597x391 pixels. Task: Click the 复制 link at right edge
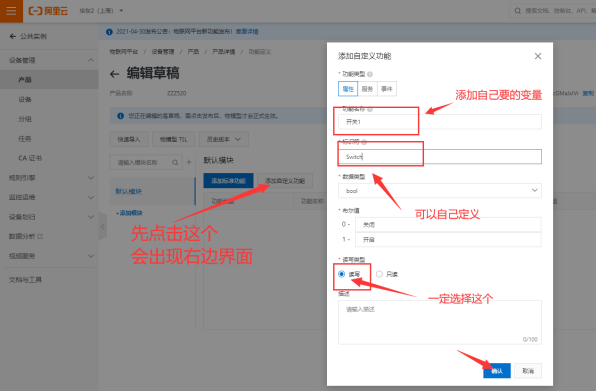(x=588, y=93)
